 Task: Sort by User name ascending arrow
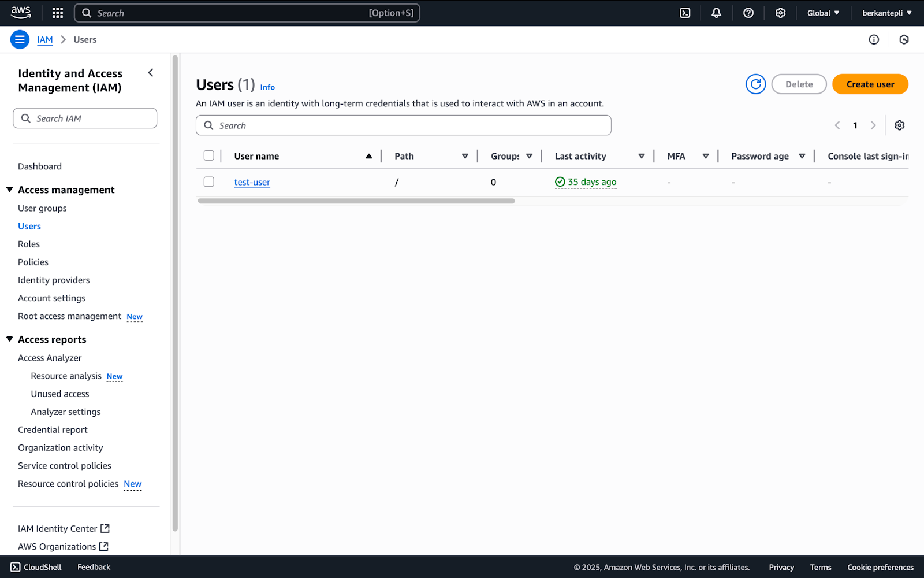pyautogui.click(x=368, y=156)
